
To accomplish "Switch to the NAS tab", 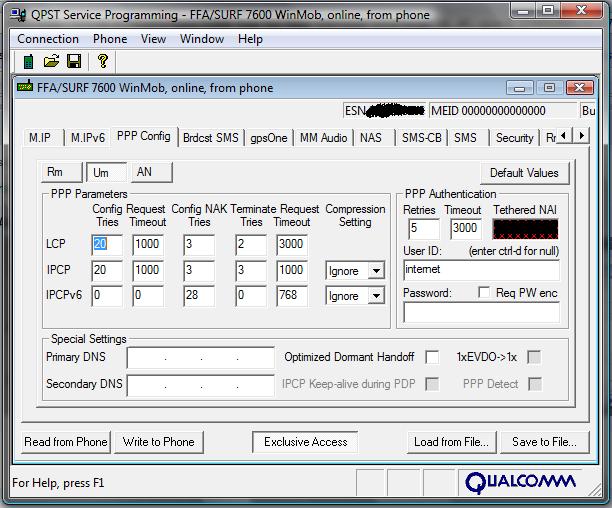I will coord(374,138).
